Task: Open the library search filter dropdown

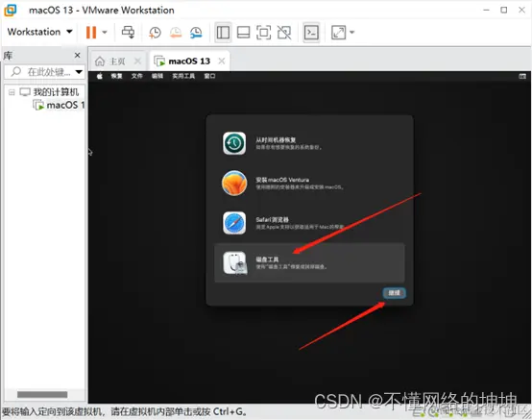Action: click(x=79, y=72)
